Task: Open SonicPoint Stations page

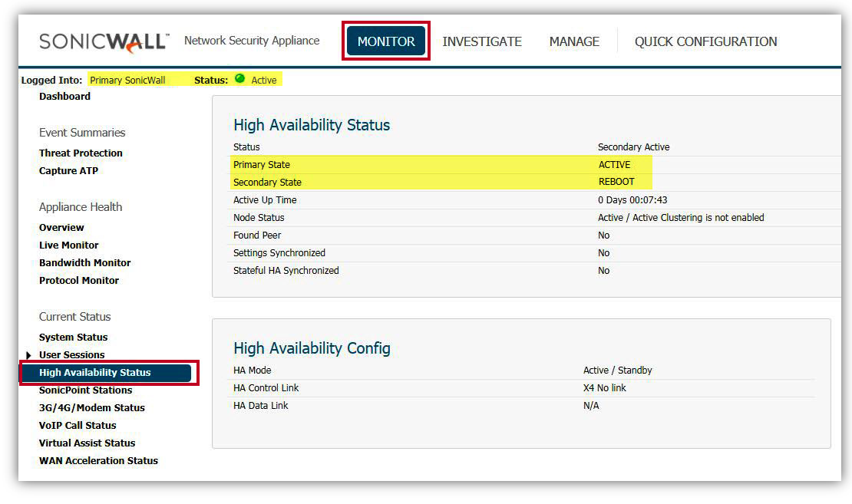Action: [x=85, y=390]
